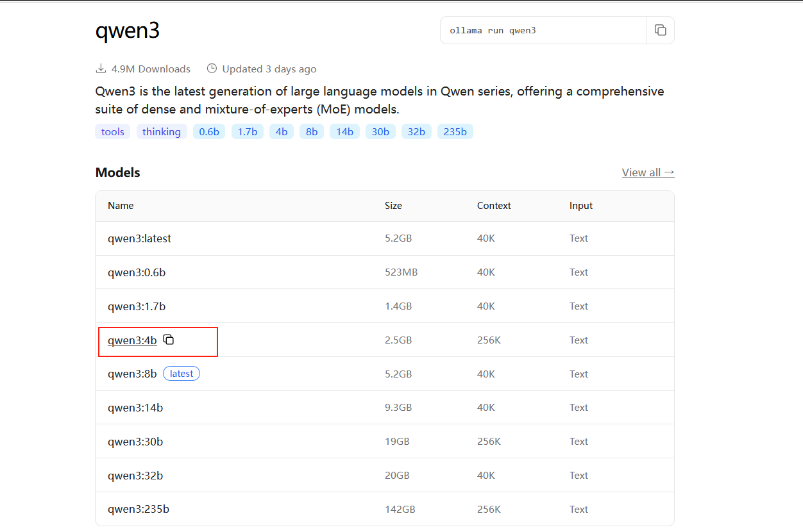Choose the 30b size tag
Viewport: 803px width, 532px height.
[381, 131]
